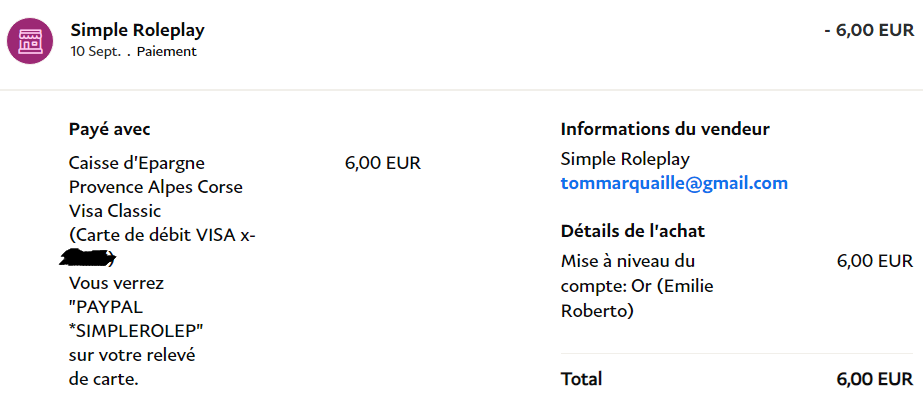The image size is (923, 417).
Task: Select Caisse d'Epargne Provence Alpes Corse text
Action: (x=155, y=175)
